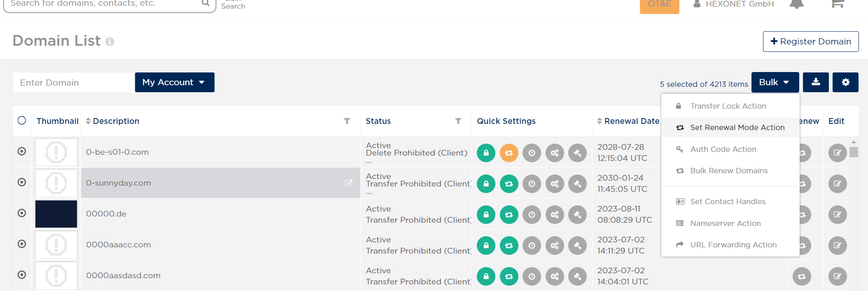Choose Set Renewal Mode Action
The image size is (868, 291).
click(730, 128)
